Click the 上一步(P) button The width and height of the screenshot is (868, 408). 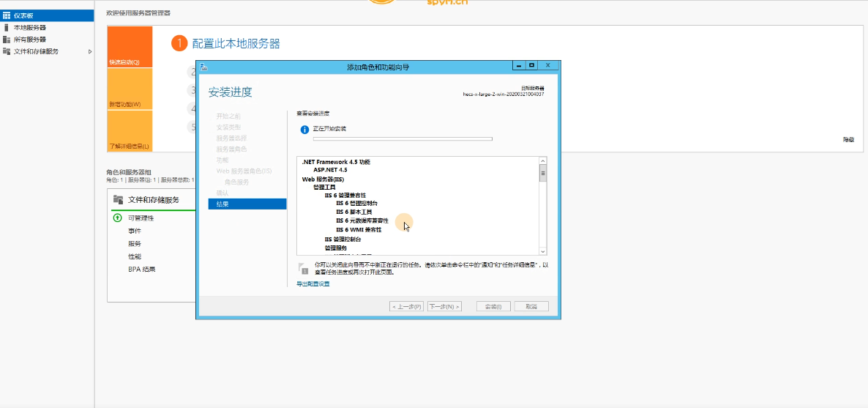pos(406,307)
